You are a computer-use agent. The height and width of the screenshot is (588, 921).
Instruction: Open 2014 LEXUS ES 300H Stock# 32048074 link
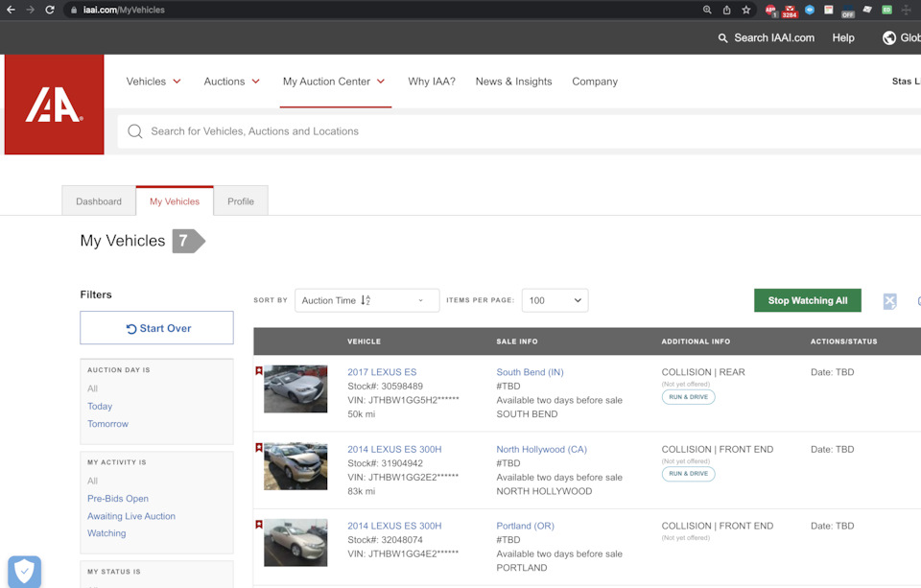(394, 526)
